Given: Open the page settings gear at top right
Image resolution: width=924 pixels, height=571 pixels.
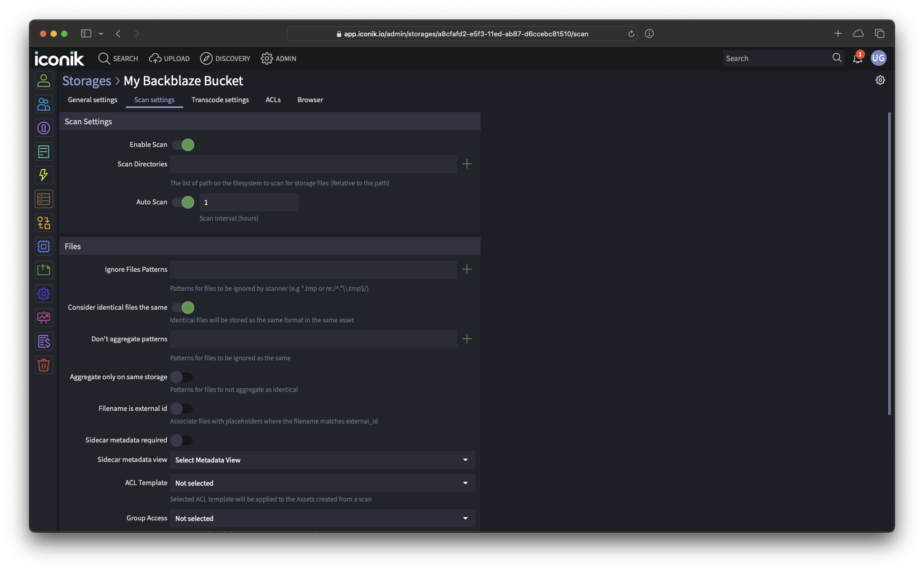Looking at the screenshot, I should point(880,80).
